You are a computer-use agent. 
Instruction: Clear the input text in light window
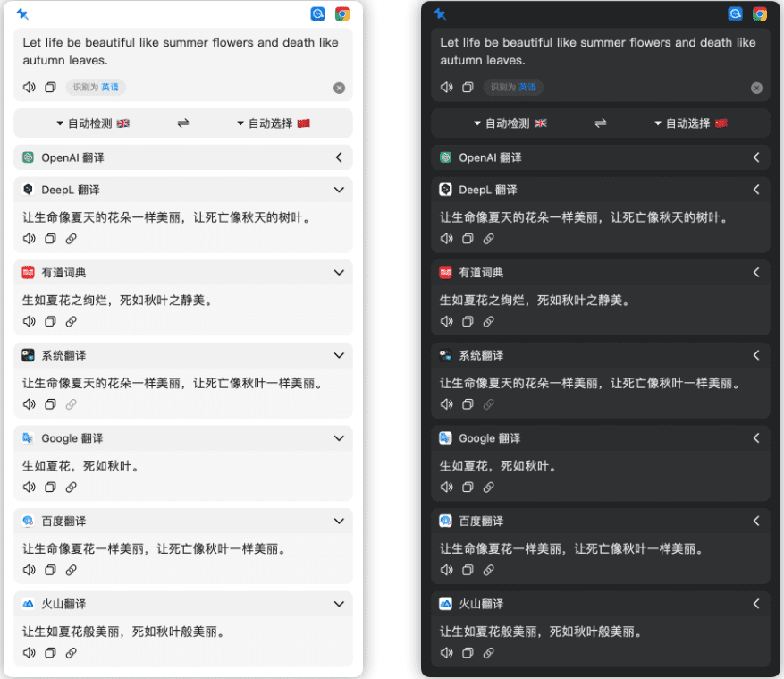(339, 88)
